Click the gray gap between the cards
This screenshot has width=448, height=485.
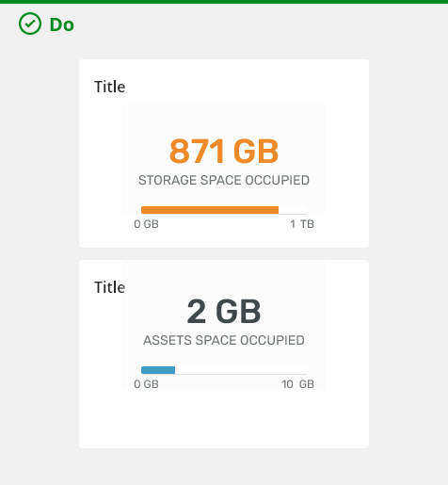[224, 253]
